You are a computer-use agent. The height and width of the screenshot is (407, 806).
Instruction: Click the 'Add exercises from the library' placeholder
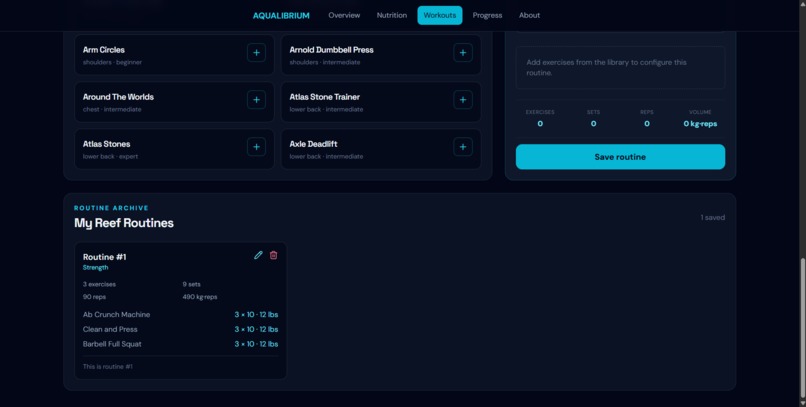(620, 67)
